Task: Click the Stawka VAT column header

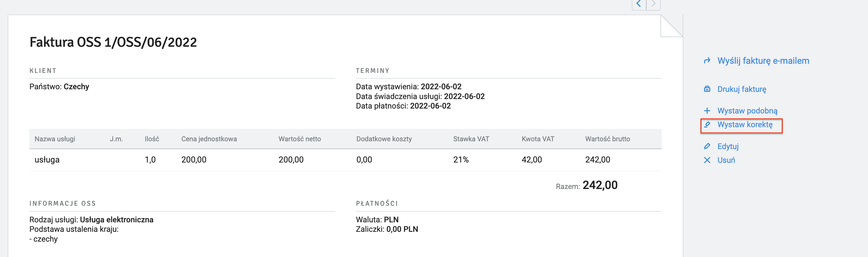Action: [471, 139]
